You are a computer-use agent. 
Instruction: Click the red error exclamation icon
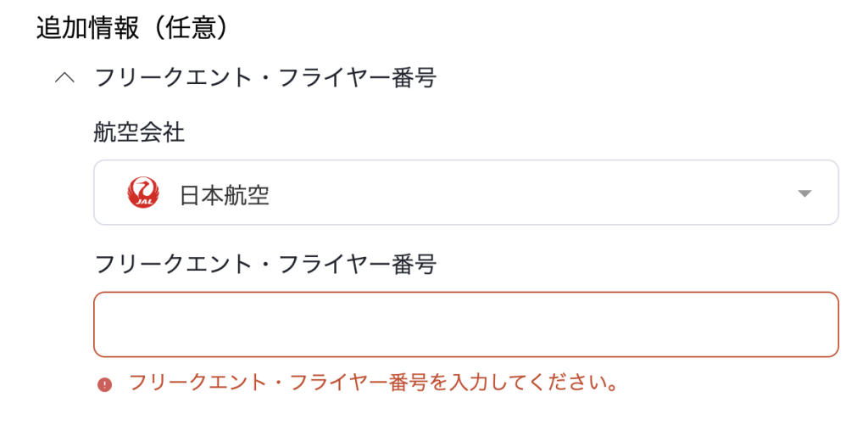(x=105, y=384)
